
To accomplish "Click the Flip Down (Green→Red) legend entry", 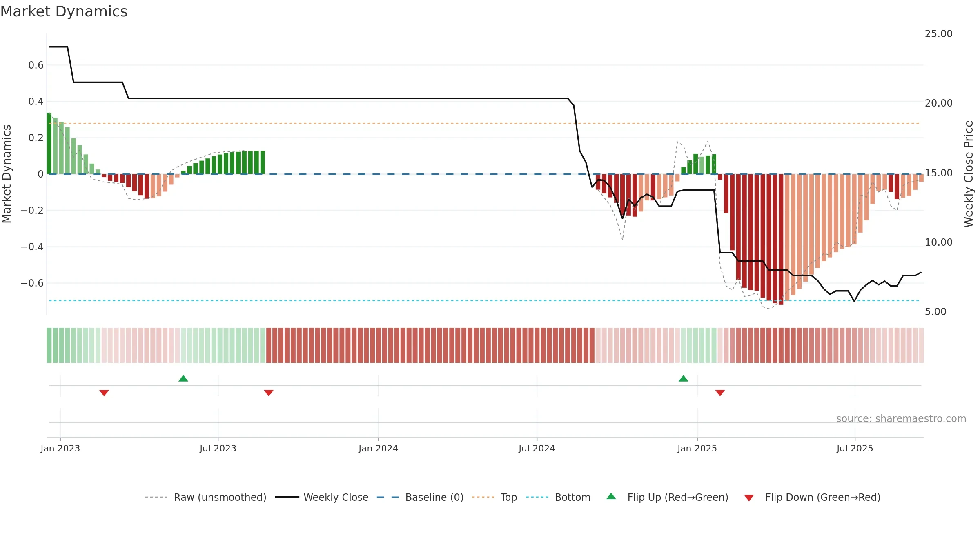I will coord(812,497).
